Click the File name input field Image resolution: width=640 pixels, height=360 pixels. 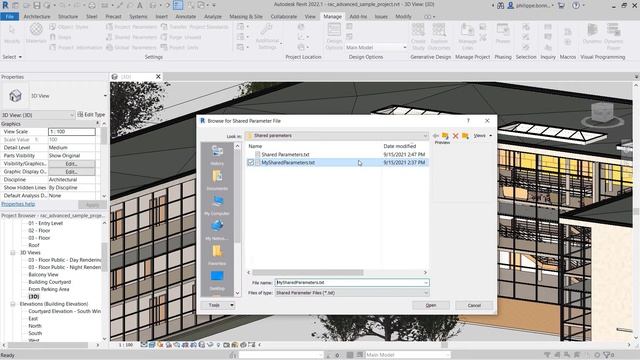[x=349, y=282]
